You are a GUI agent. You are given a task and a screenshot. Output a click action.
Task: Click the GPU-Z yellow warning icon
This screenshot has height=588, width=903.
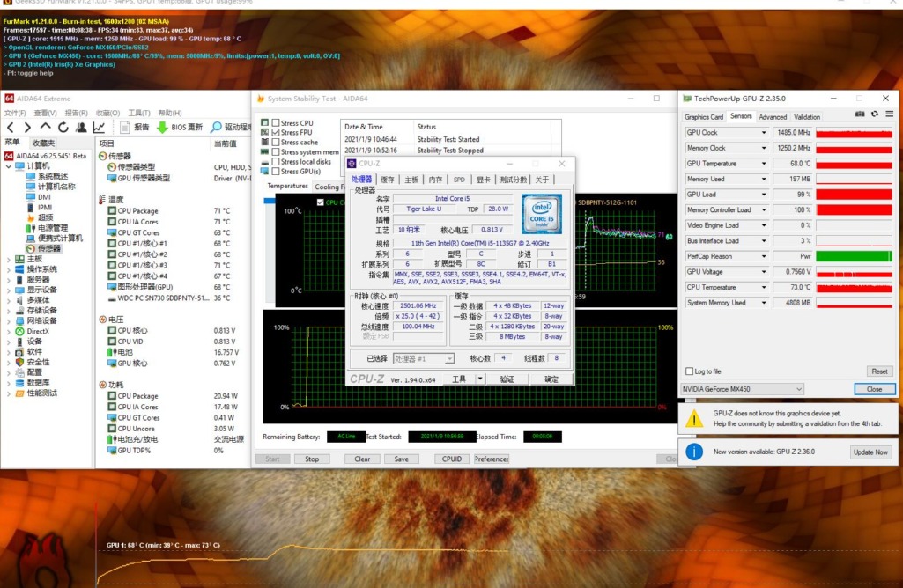[694, 419]
